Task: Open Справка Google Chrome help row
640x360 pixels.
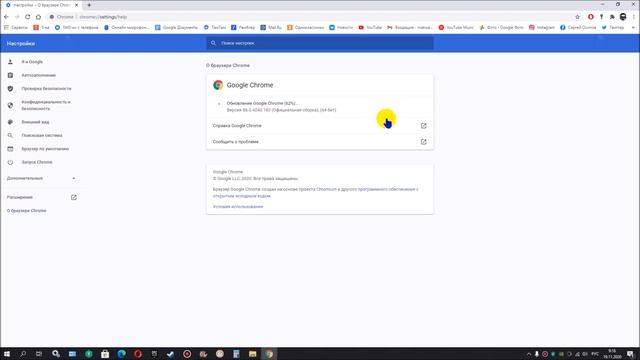Action: pyautogui.click(x=320, y=126)
